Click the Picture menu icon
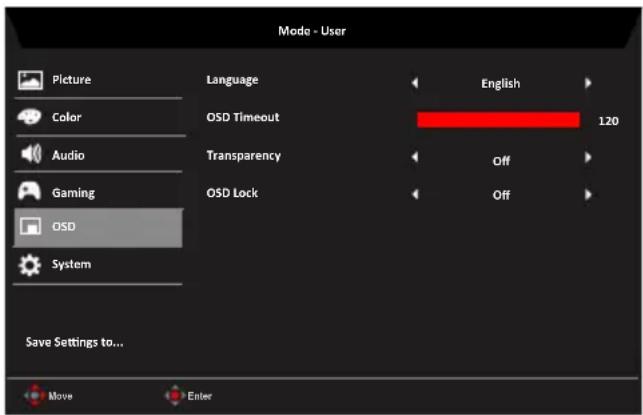The height and width of the screenshot is (415, 643). (x=30, y=80)
